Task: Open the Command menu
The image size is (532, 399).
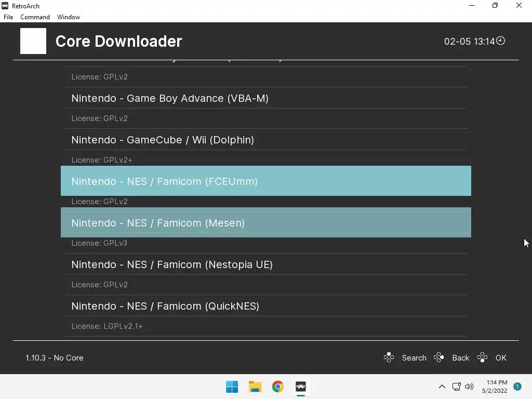Action: tap(35, 17)
